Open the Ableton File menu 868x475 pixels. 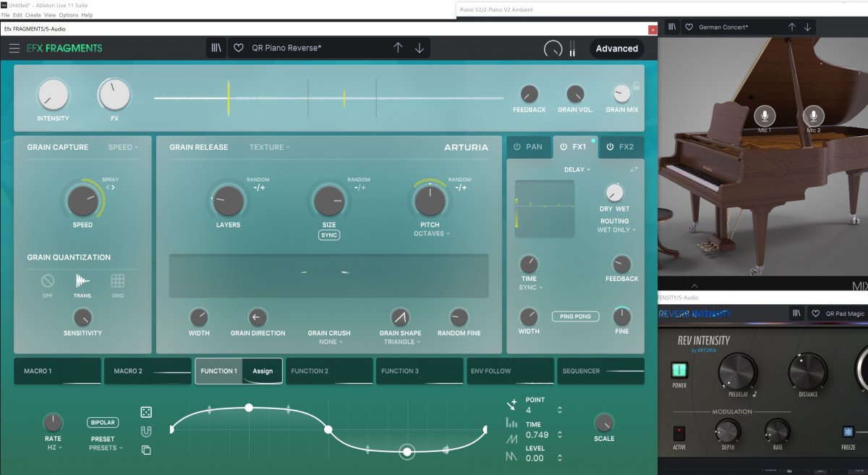tap(6, 14)
